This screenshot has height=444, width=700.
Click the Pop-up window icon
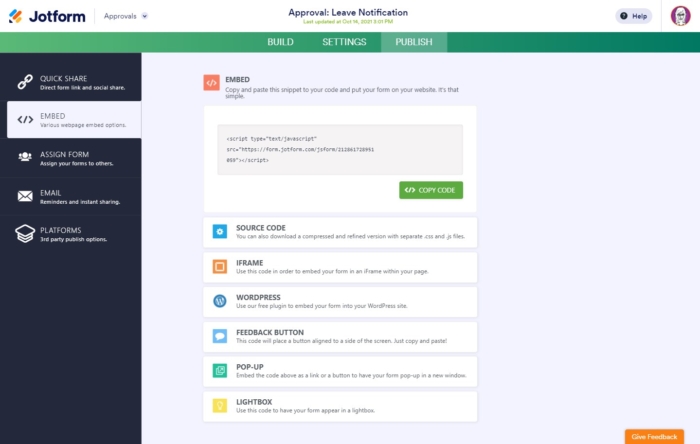(x=220, y=370)
